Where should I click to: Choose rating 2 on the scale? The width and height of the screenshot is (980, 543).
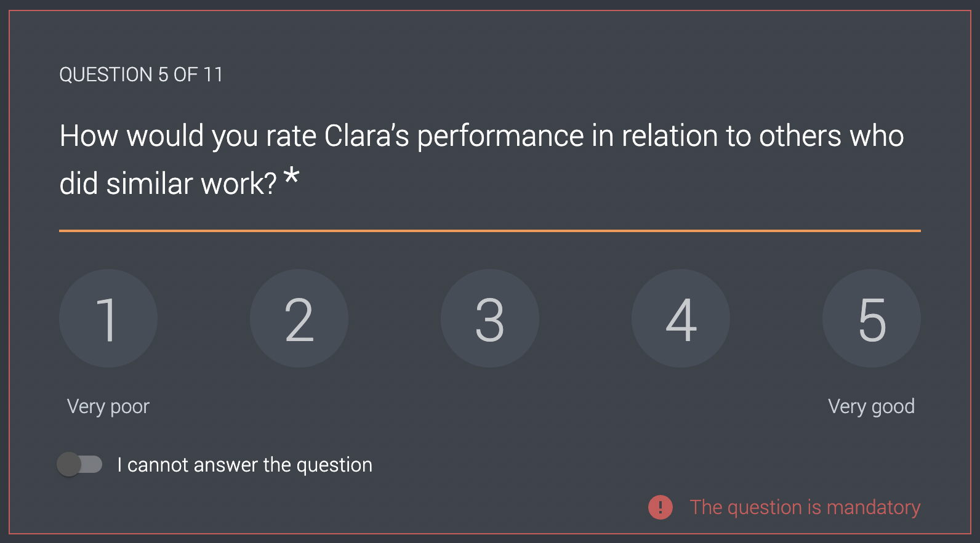coord(299,318)
